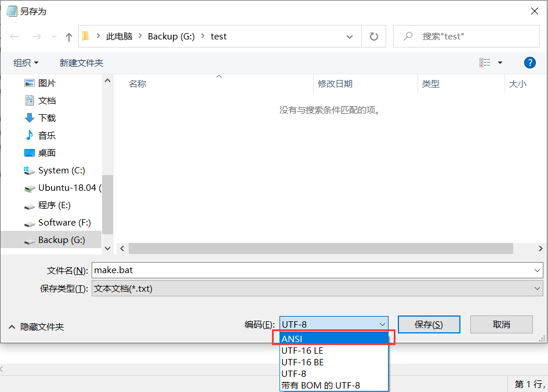This screenshot has height=392, width=548.
Task: Select Backup (G:) in the navigation pane
Action: 51,240
